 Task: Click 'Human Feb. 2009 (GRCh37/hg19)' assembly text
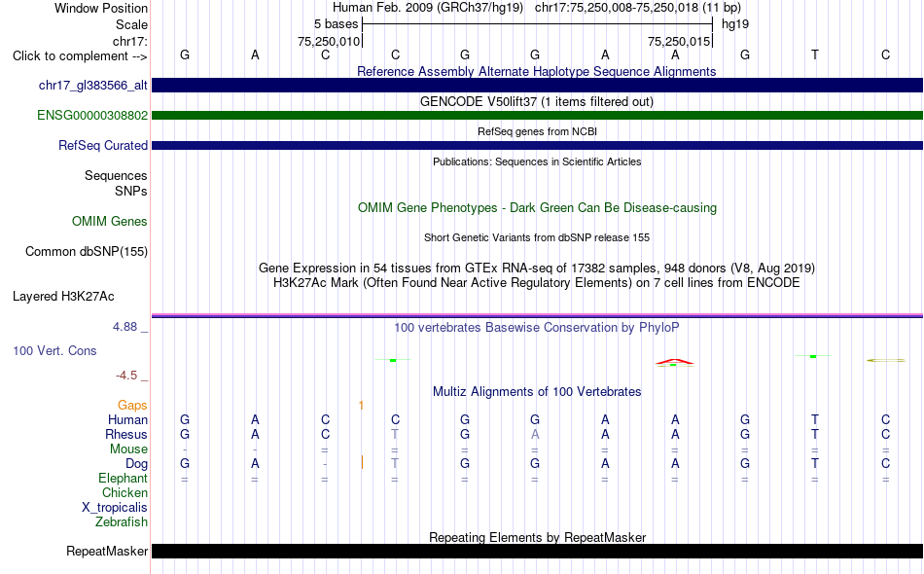428,8
